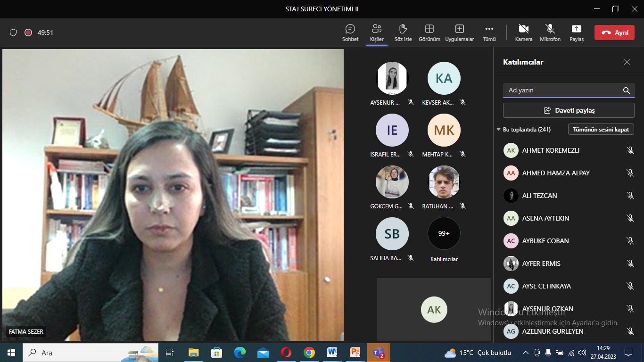Open weather widget 15°C Çok bulutlu
The height and width of the screenshot is (362, 644).
click(478, 353)
